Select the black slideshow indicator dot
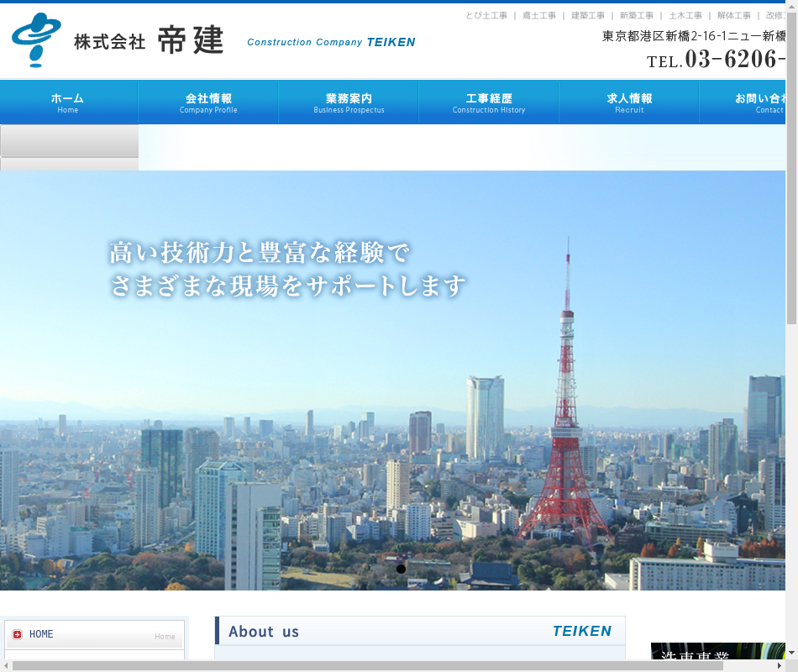The image size is (798, 672). pyautogui.click(x=401, y=569)
